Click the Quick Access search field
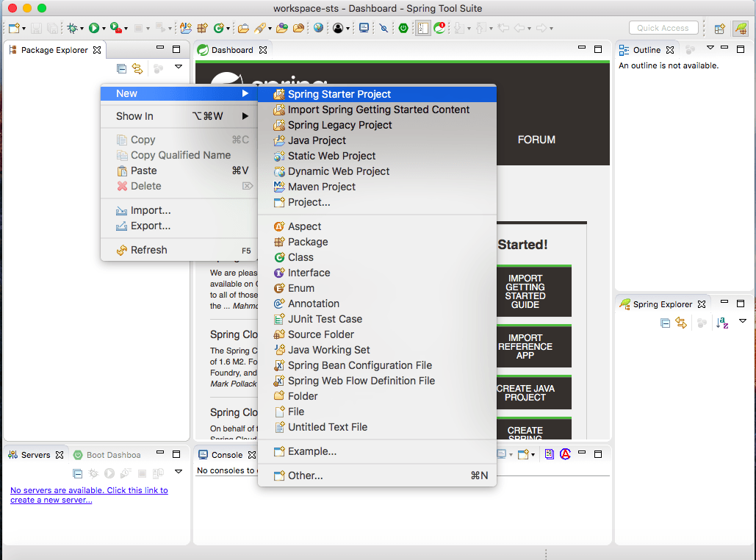The height and width of the screenshot is (560, 756). pyautogui.click(x=663, y=28)
